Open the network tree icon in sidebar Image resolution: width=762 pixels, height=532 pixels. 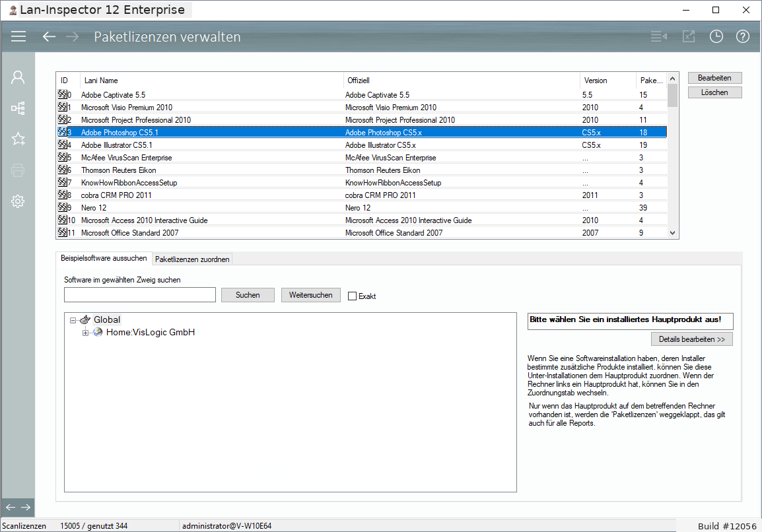point(18,108)
